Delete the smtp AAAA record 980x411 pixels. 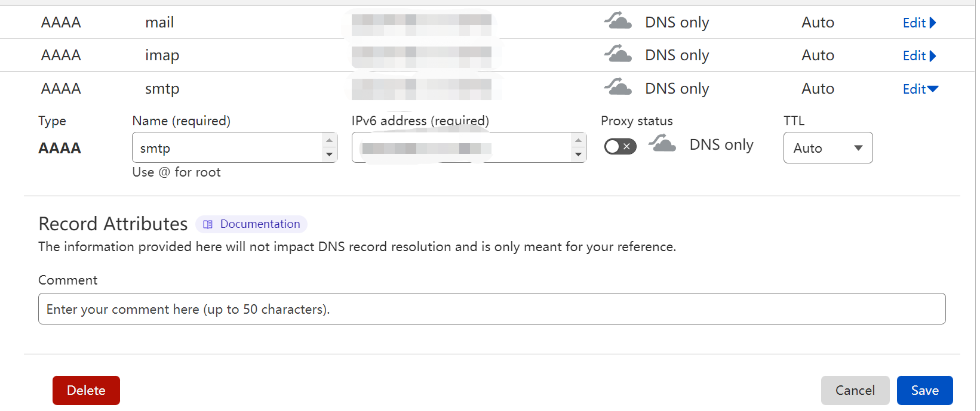tap(86, 390)
